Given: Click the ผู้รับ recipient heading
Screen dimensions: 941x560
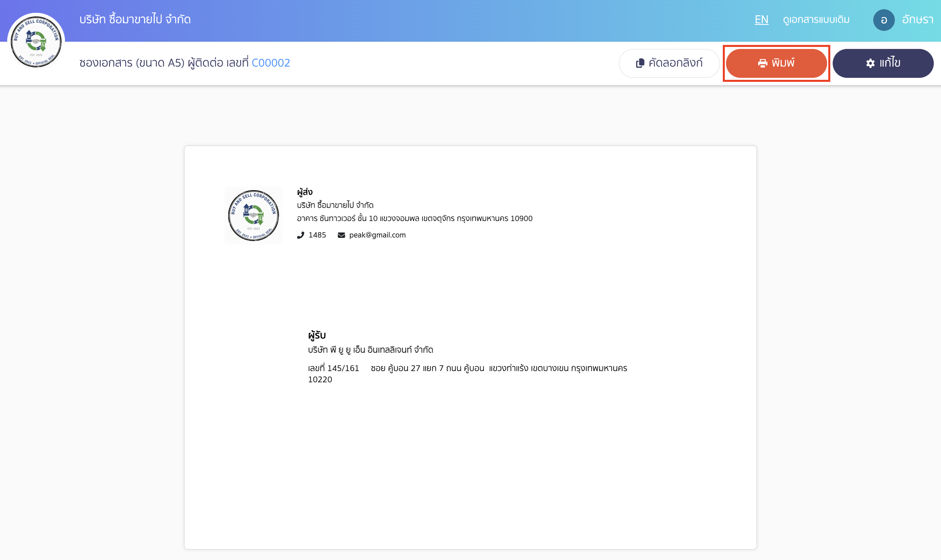Looking at the screenshot, I should pos(317,335).
